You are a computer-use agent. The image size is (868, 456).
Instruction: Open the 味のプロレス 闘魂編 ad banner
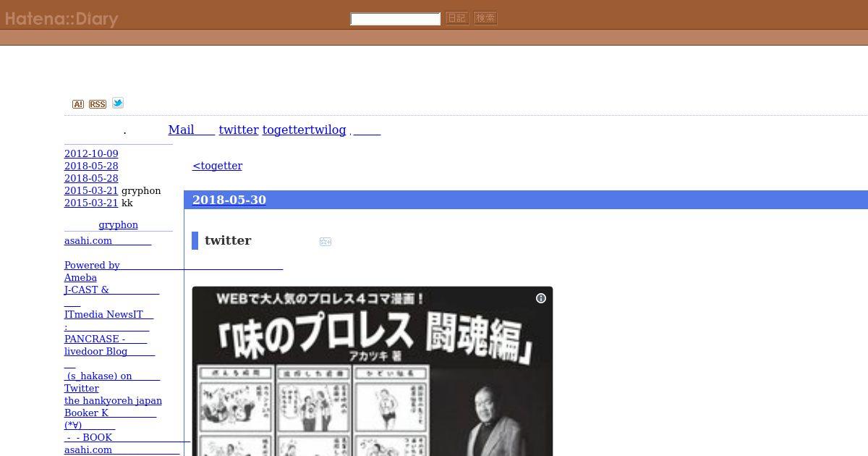(373, 371)
